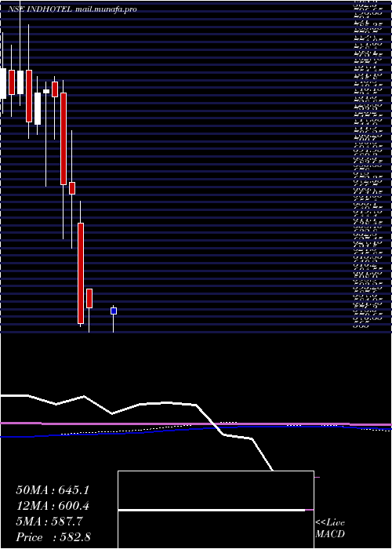Click the NSE INDHOTEL chart title
Screen dimensions: 392x549
tap(42, 9)
